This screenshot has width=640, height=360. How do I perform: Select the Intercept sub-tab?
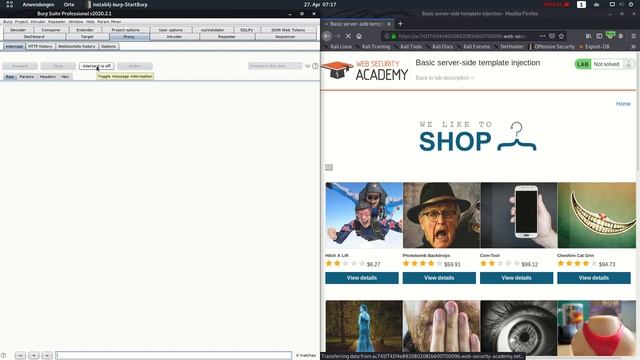coord(14,47)
